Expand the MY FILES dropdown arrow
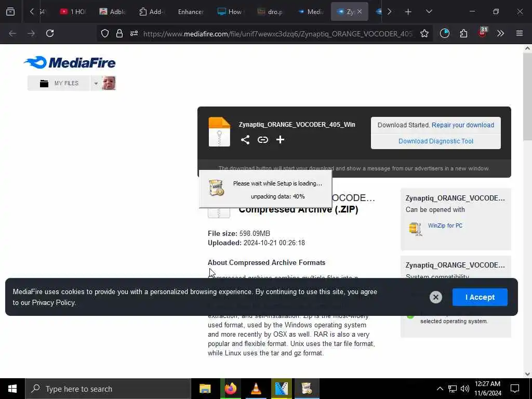Viewport: 532px width, 399px height. [96, 83]
